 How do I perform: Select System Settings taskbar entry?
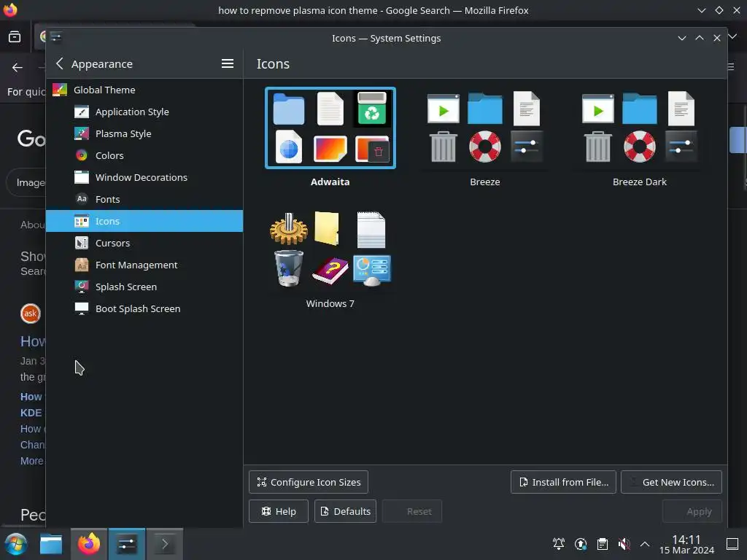coord(127,544)
